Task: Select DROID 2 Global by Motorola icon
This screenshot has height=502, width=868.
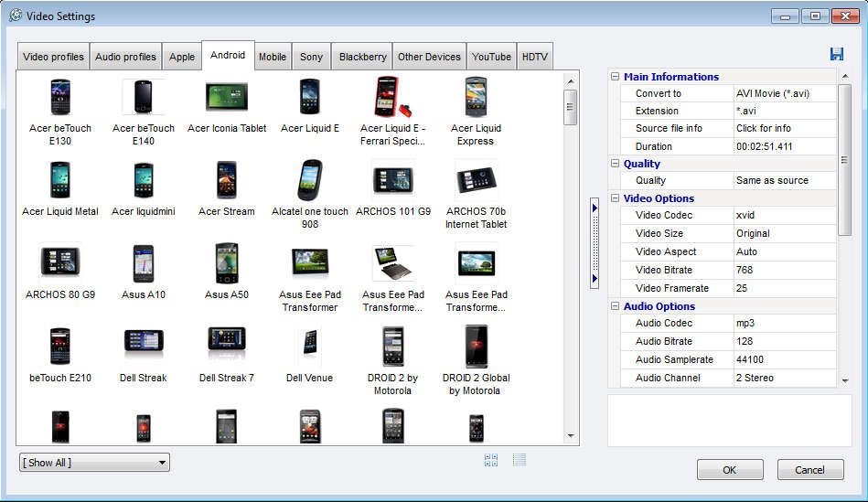Action: [x=476, y=347]
